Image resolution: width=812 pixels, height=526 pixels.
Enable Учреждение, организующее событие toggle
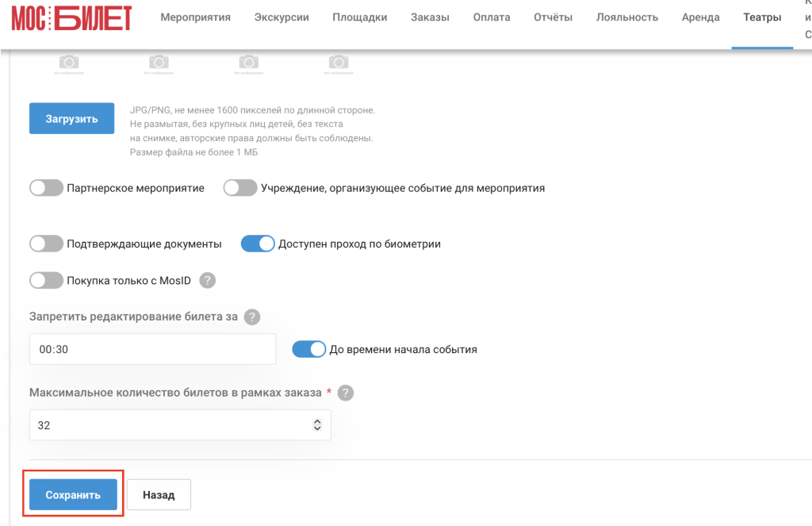coord(240,187)
